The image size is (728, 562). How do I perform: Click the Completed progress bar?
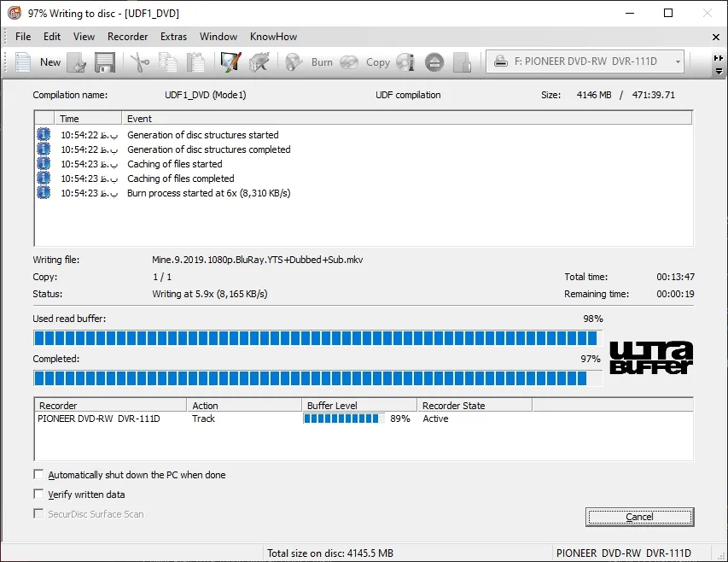(x=317, y=378)
